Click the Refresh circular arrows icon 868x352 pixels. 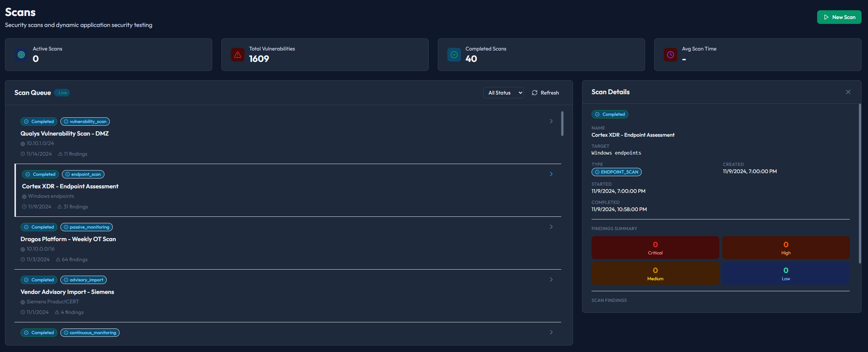pos(535,93)
